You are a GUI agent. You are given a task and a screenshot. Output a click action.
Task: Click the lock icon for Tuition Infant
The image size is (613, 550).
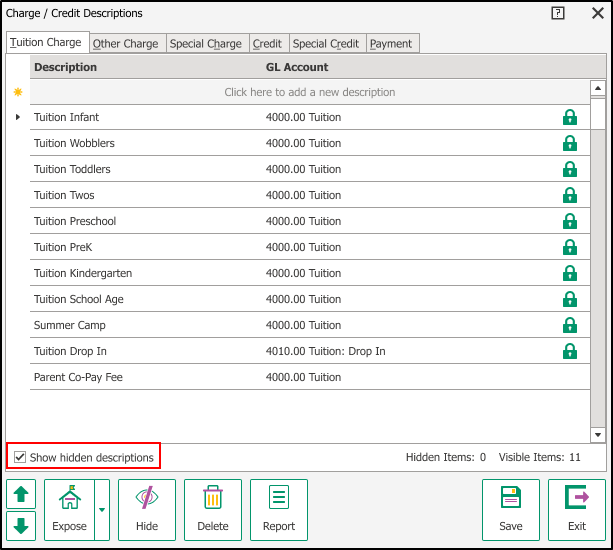tap(570, 117)
